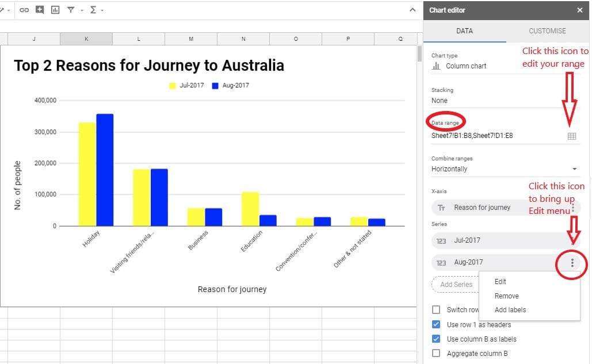Click the column chart icon under Chart type
592x364 pixels.
(x=436, y=66)
